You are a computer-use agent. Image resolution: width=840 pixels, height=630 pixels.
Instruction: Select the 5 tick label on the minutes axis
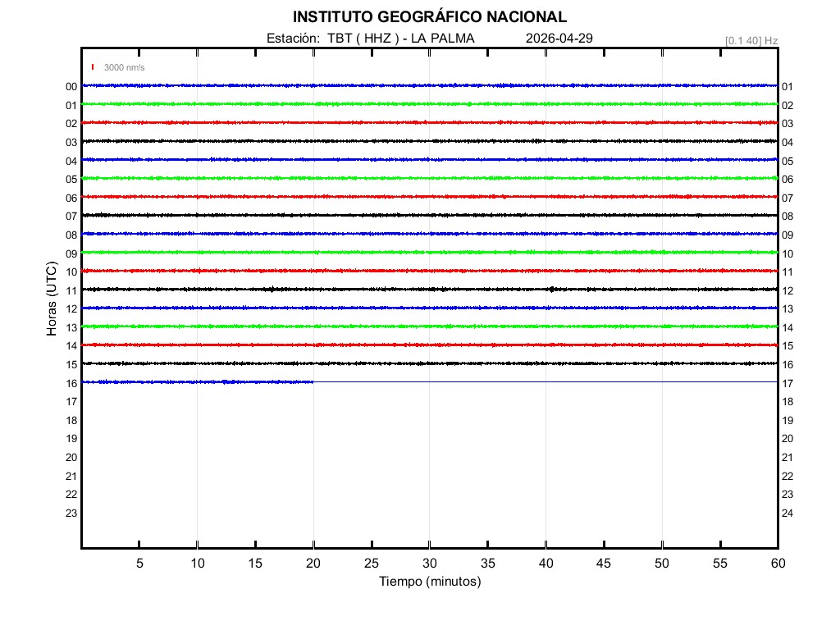pos(139,563)
